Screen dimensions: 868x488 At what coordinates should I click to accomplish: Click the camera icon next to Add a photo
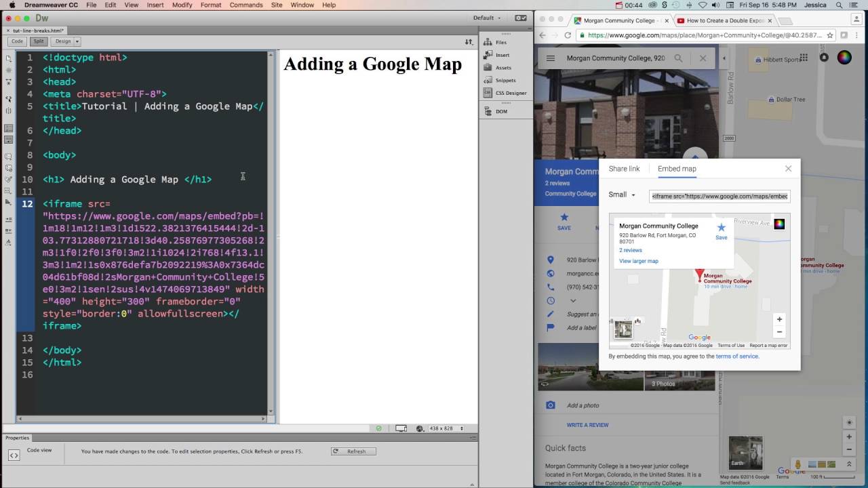[x=551, y=405]
